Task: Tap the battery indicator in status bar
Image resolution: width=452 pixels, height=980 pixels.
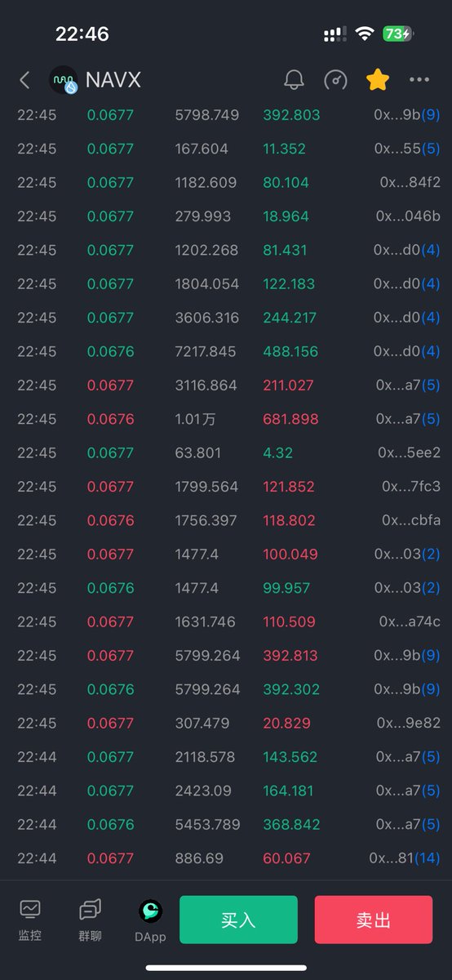Action: pos(399,33)
